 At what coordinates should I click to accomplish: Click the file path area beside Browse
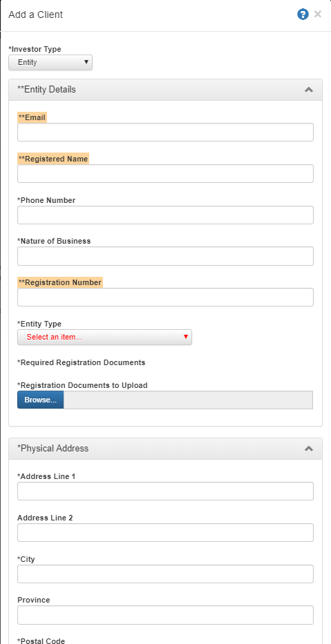coord(189,400)
